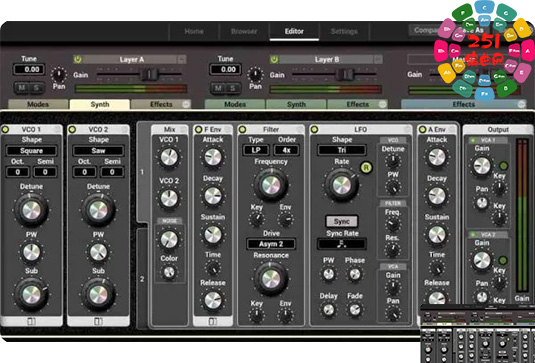Image resolution: width=535 pixels, height=363 pixels.
Task: Click Mix VCO 2 level knob
Action: click(x=169, y=199)
